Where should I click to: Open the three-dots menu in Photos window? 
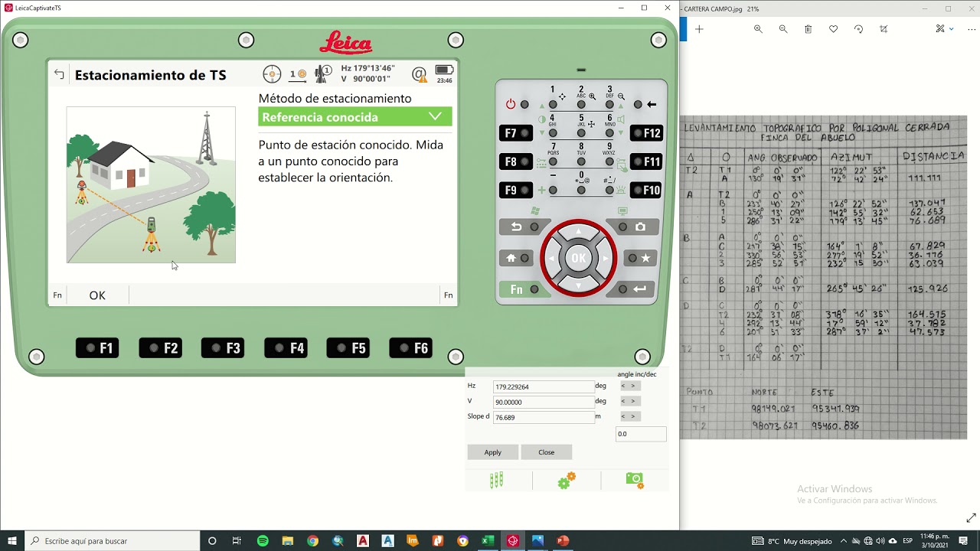pos(972,29)
